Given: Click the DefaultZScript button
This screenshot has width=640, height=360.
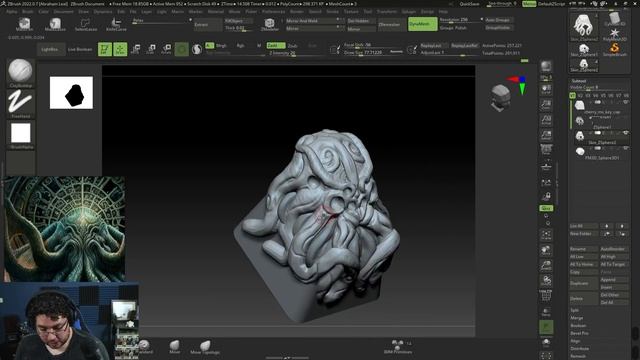Looking at the screenshot, I should [x=551, y=4].
